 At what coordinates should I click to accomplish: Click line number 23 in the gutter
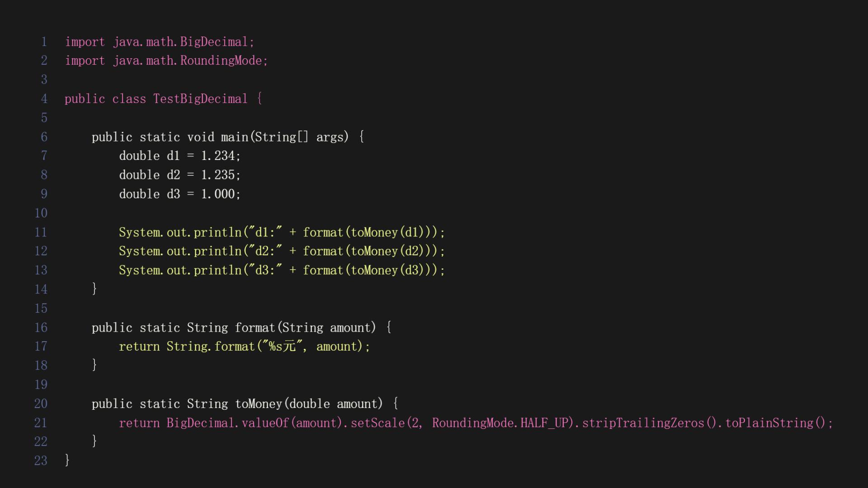pyautogui.click(x=41, y=460)
